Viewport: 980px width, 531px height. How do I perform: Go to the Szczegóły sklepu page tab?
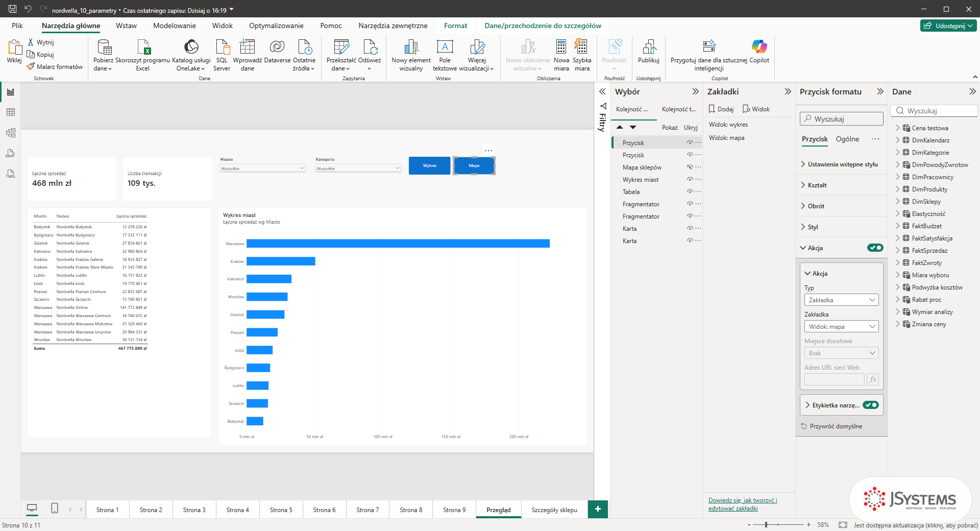[x=554, y=510]
